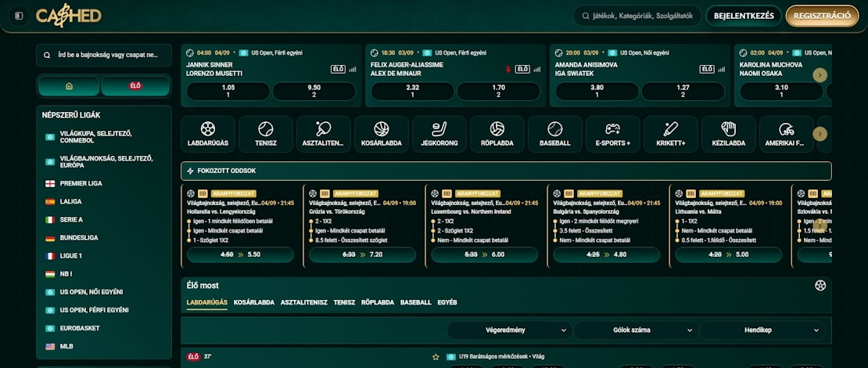Image resolution: width=868 pixels, height=368 pixels.
Task: Bet 3.80 on Amanda Anisimova
Action: pos(597,92)
